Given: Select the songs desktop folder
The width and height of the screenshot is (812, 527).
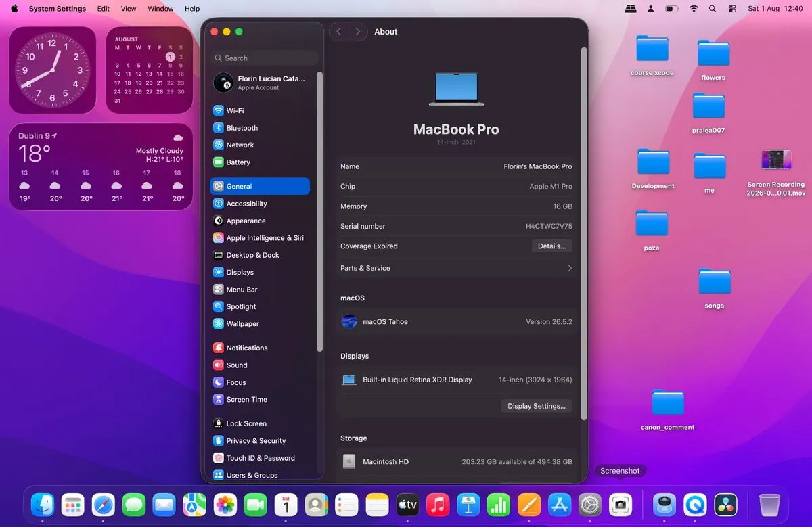Looking at the screenshot, I should [x=714, y=288].
